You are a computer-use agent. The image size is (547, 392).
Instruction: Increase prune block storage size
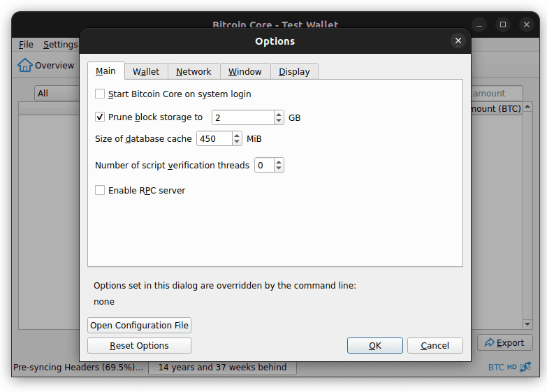click(x=278, y=115)
